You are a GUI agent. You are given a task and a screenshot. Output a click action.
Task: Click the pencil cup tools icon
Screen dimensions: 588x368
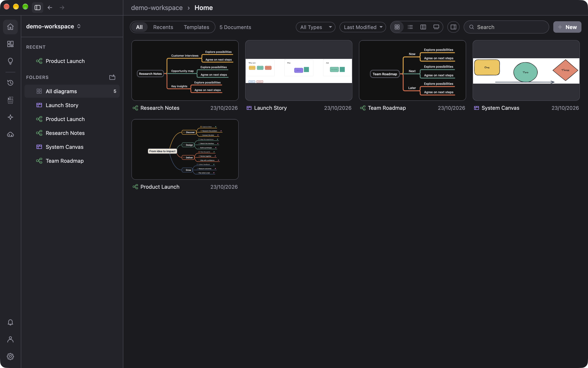click(x=10, y=100)
